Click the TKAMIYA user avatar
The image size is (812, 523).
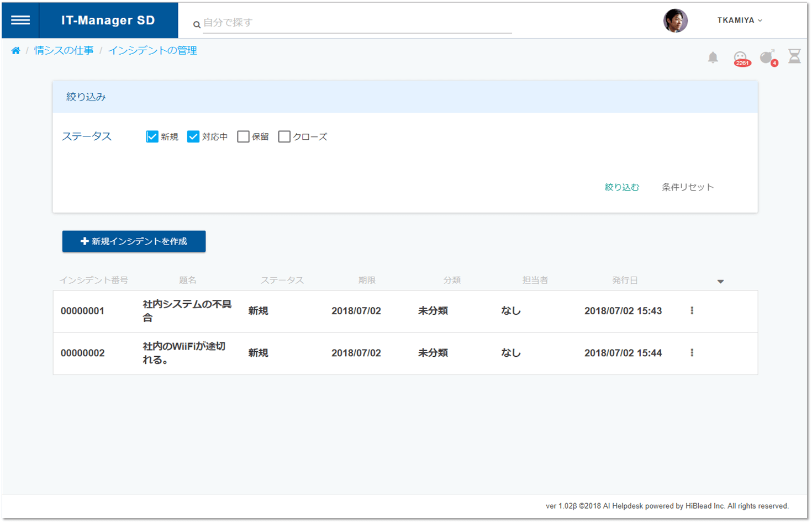[x=675, y=21]
